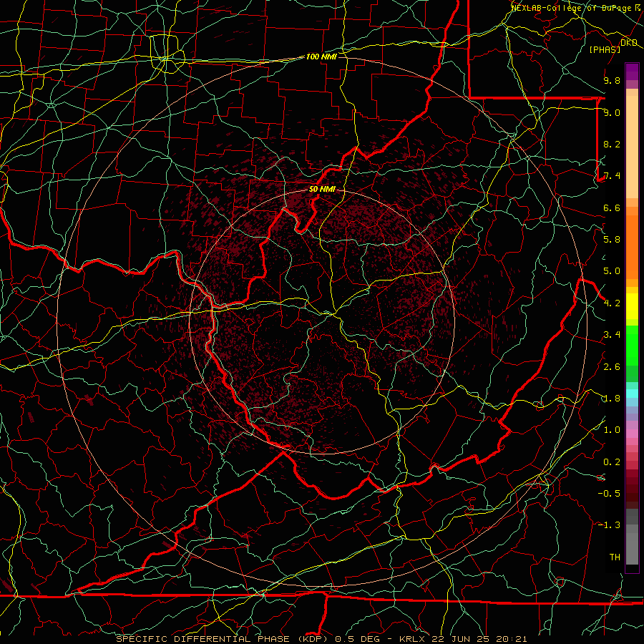Click the 2.6 value on color scale
Viewport: 644px width, 644px height.
click(x=612, y=367)
